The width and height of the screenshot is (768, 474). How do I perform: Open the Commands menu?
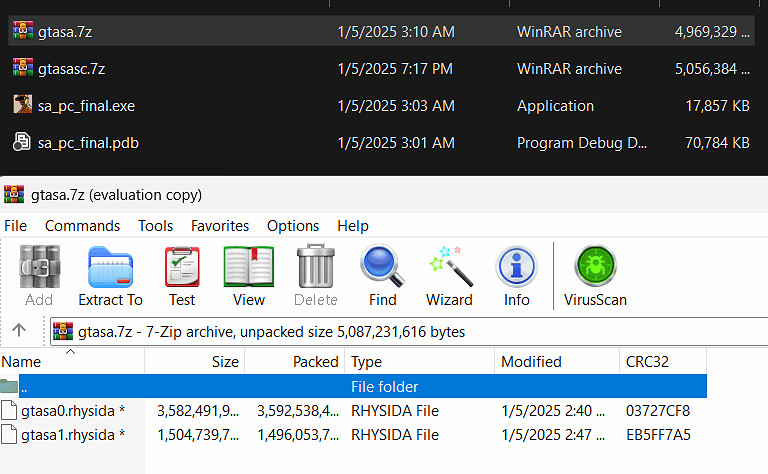coord(82,226)
